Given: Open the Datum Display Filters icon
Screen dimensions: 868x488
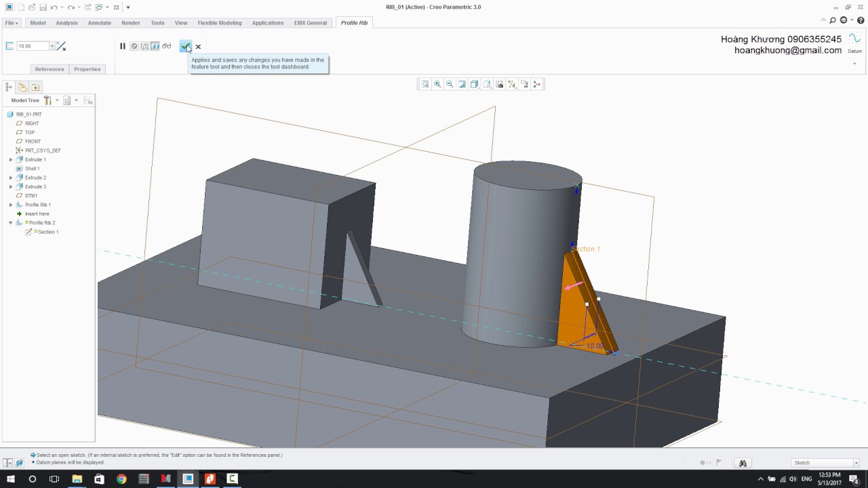Looking at the screenshot, I should [x=512, y=84].
